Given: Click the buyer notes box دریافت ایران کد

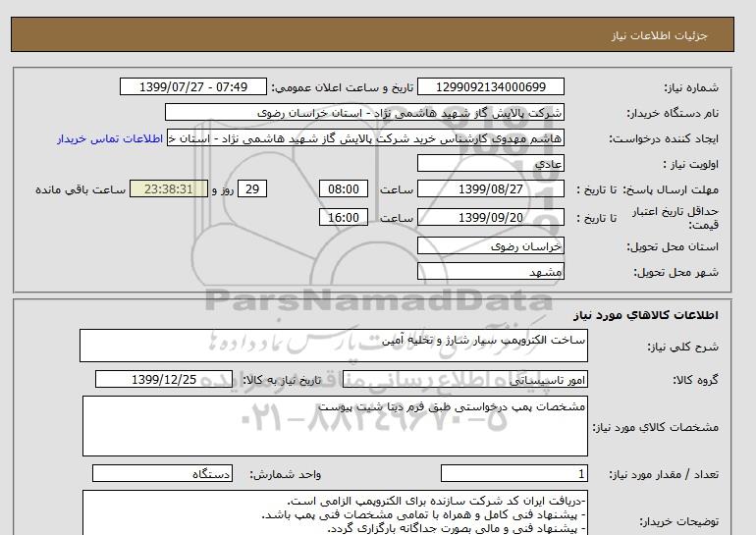Looking at the screenshot, I should point(335,512).
